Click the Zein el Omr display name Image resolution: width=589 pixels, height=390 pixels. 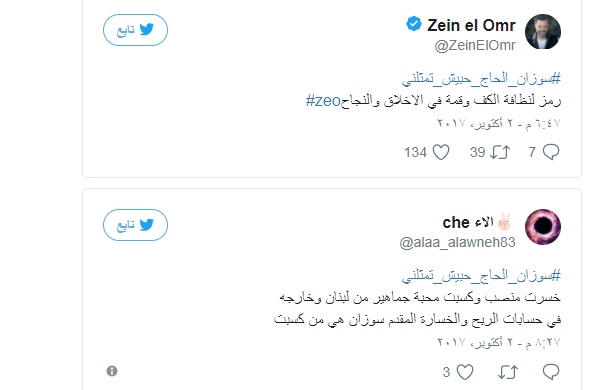click(471, 26)
